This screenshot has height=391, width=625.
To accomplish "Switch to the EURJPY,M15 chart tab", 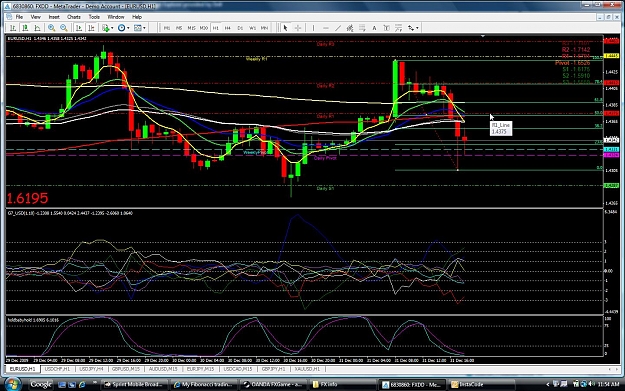I will (200, 369).
